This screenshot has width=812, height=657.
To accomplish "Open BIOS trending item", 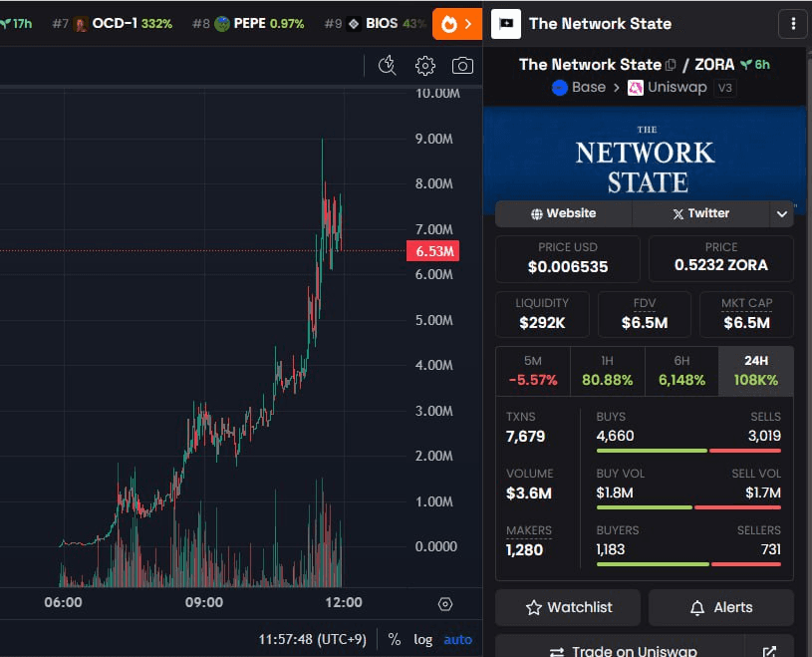I will 376,24.
